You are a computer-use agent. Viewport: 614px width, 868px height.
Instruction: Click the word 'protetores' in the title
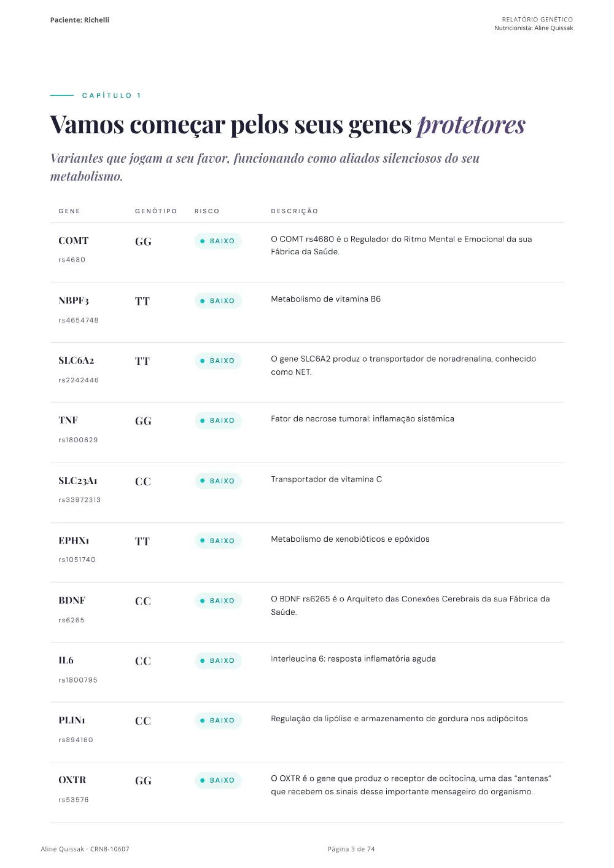coord(472,125)
